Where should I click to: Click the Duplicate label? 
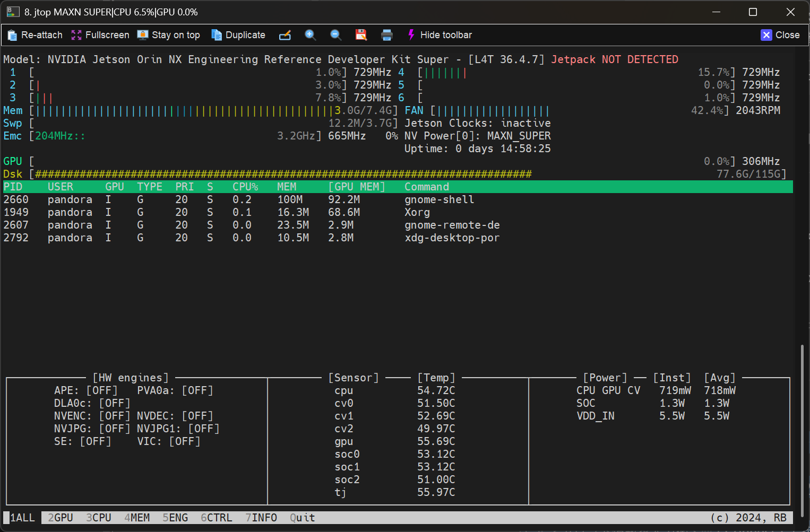click(245, 35)
